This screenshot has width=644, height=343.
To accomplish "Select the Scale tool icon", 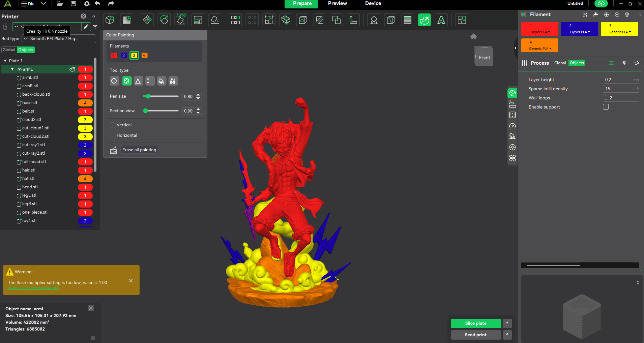I will pyautogui.click(x=269, y=20).
